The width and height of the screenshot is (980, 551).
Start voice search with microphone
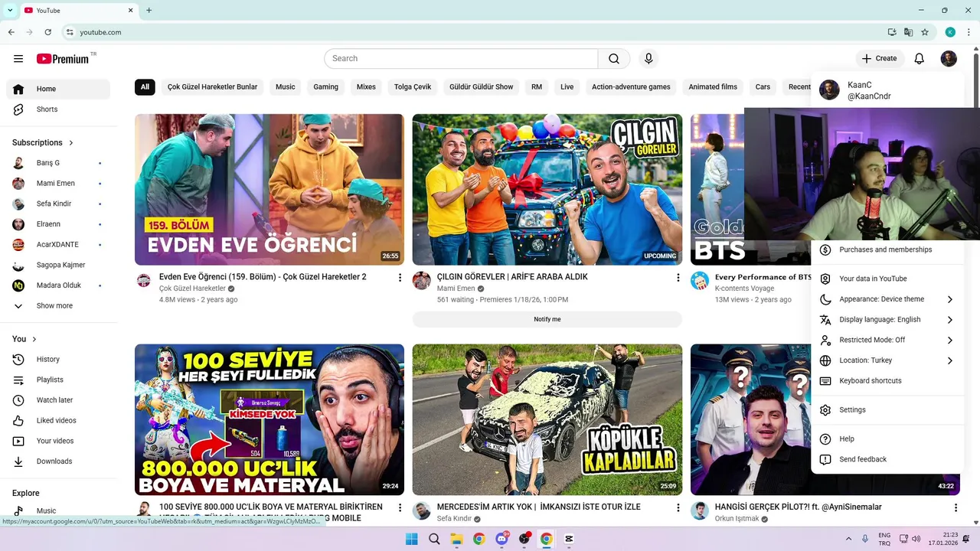point(648,59)
